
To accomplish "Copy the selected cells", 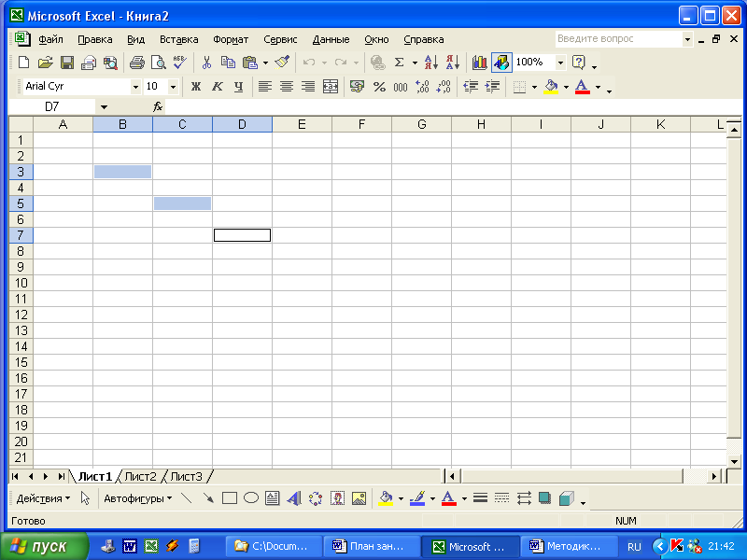I will point(228,63).
